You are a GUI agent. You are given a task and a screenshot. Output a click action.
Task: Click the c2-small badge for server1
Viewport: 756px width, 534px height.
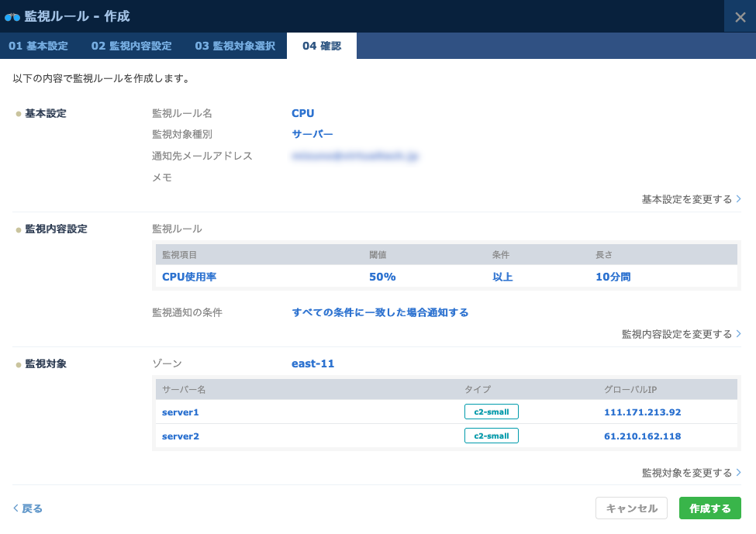(491, 412)
